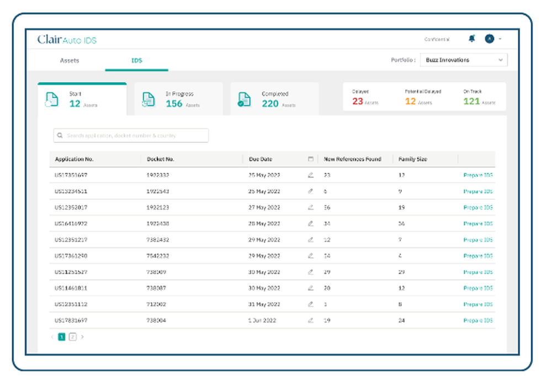Edit due date for US11251527
Image resolution: width=552 pixels, height=392 pixels.
(x=310, y=272)
